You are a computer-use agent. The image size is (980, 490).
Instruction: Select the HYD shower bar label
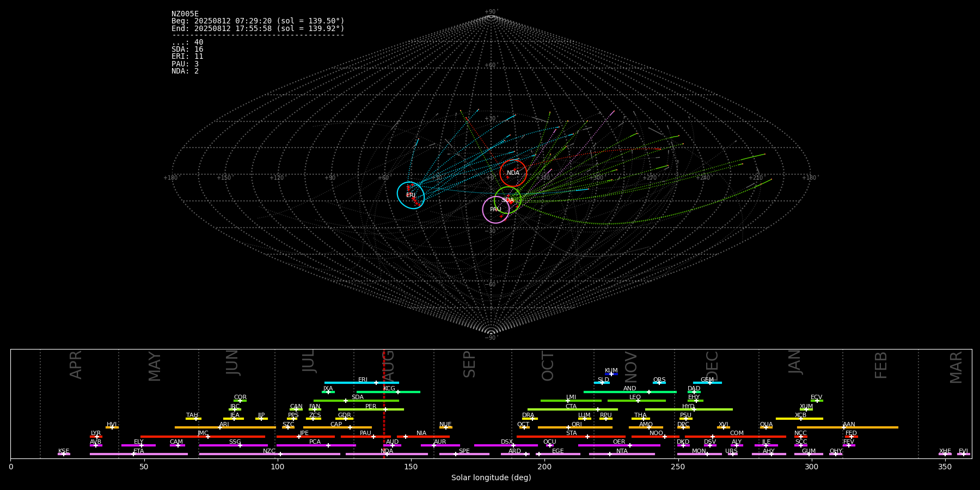(x=689, y=407)
